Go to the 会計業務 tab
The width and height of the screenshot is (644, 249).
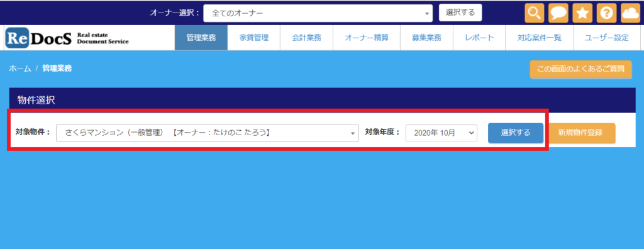(x=306, y=38)
